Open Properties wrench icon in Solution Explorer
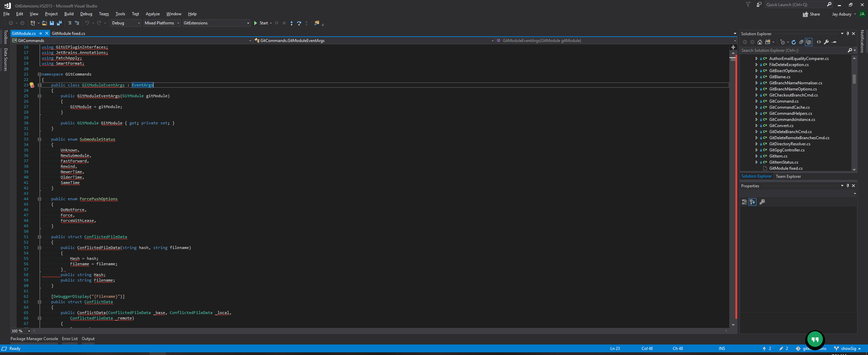The width and height of the screenshot is (868, 355). pyautogui.click(x=826, y=42)
